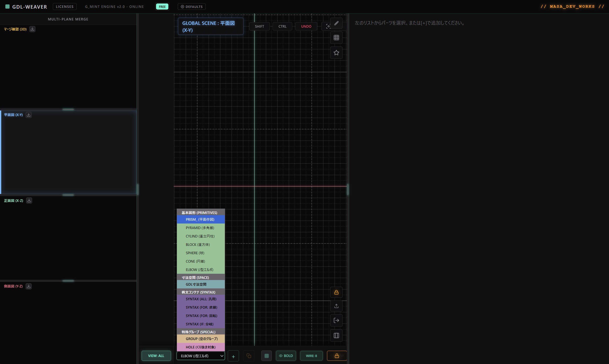Toggle the orange lock at bottom bar

(x=337, y=356)
